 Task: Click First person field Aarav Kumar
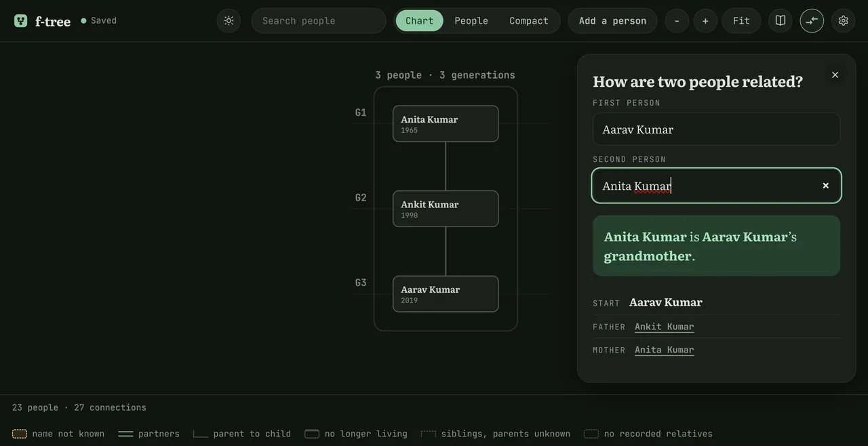[x=717, y=129]
